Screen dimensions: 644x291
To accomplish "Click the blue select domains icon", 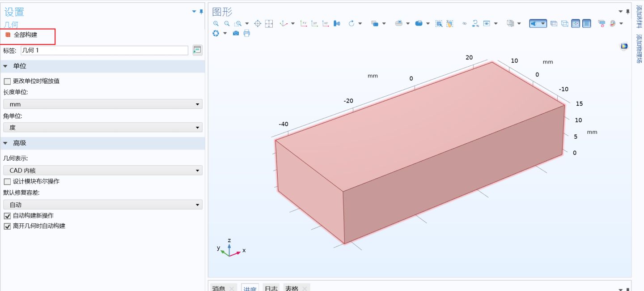I will (419, 23).
